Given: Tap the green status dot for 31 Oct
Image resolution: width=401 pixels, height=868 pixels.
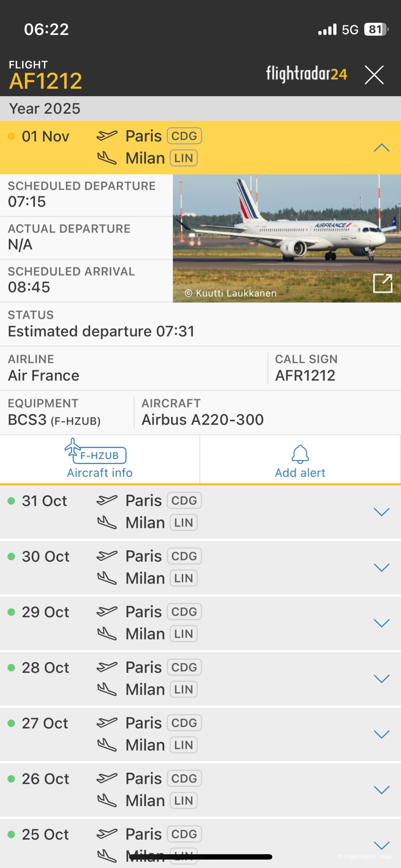Looking at the screenshot, I should pyautogui.click(x=11, y=501).
